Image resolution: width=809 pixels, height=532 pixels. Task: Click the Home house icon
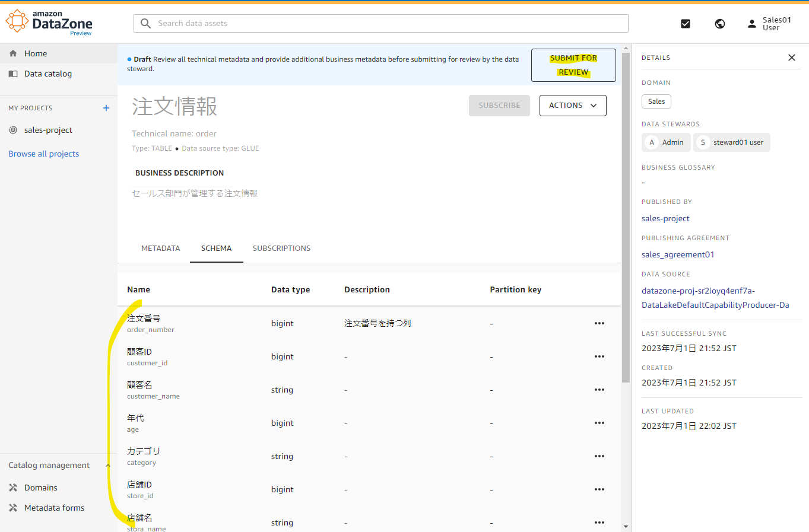pos(13,53)
